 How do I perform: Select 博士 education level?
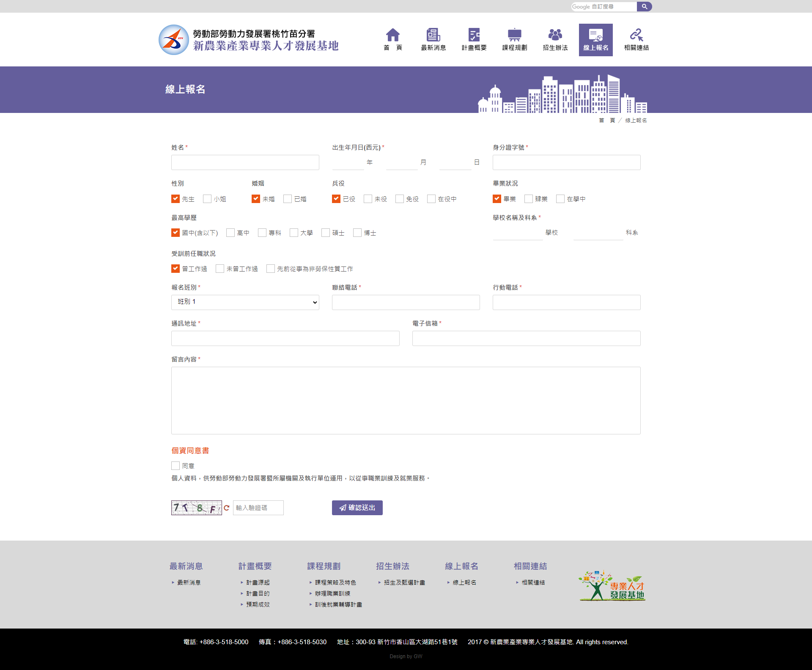tap(357, 233)
